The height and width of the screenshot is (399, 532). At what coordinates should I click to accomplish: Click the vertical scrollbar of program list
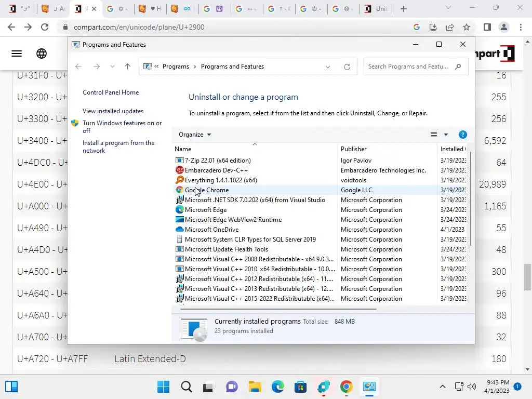tap(470, 198)
